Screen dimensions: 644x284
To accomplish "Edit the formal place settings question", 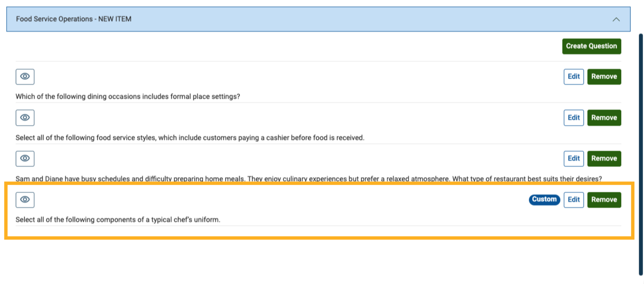I will click(x=574, y=77).
